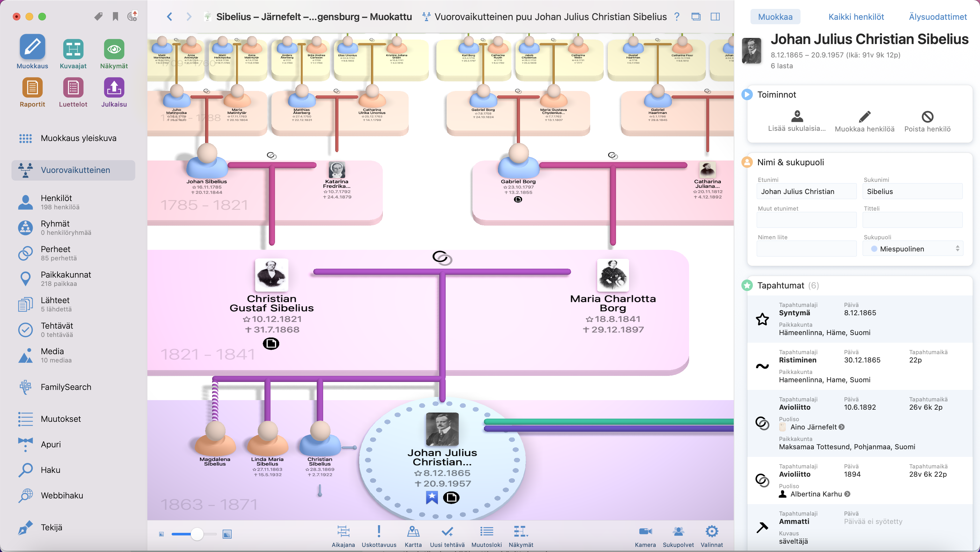Open Sukupolvet generations settings
This screenshot has height=552, width=980.
coord(678,532)
